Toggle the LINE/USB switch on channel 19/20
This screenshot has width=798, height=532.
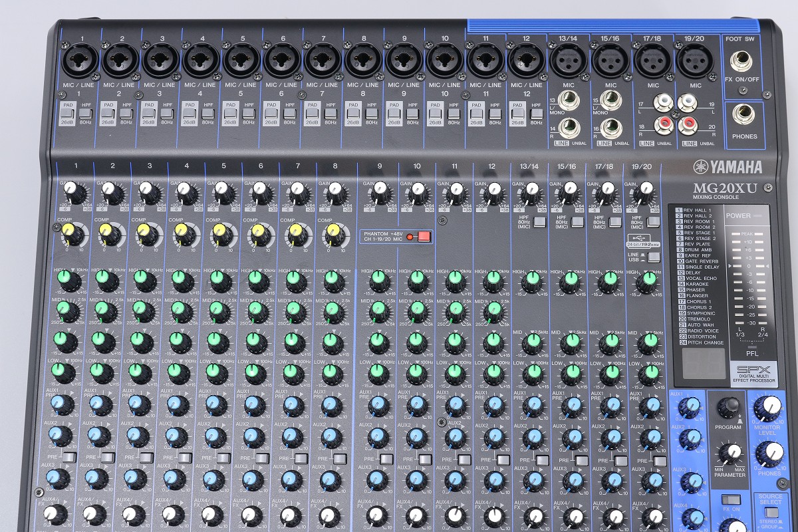coord(653,257)
